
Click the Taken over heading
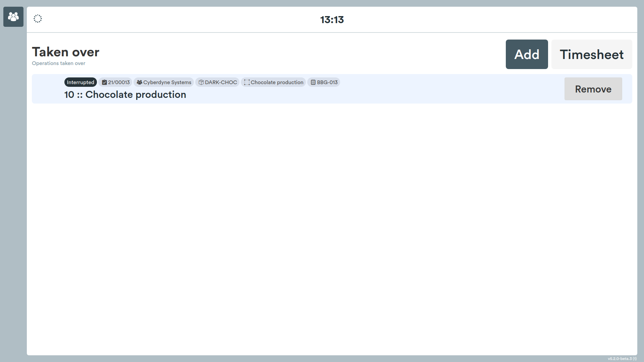65,52
